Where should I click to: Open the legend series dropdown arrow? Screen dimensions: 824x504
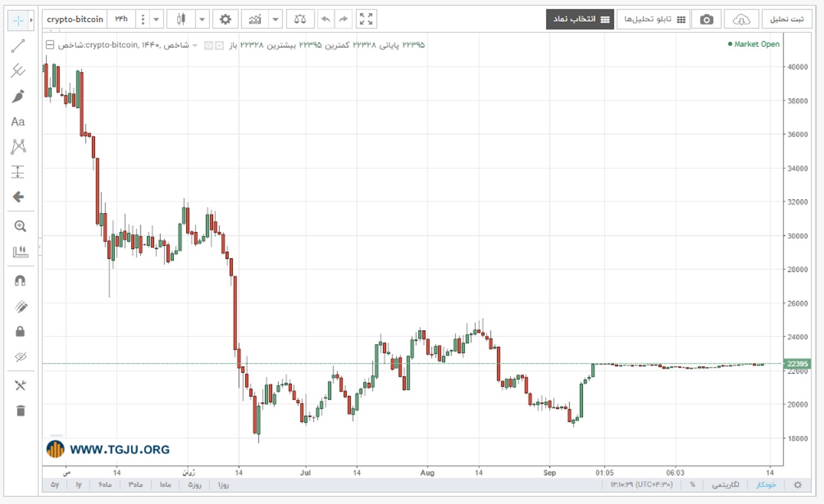195,45
